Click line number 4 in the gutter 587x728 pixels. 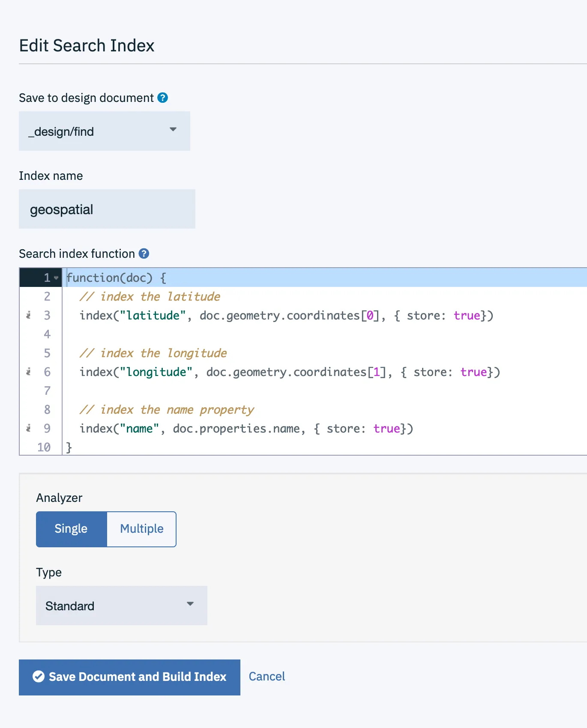pos(47,334)
